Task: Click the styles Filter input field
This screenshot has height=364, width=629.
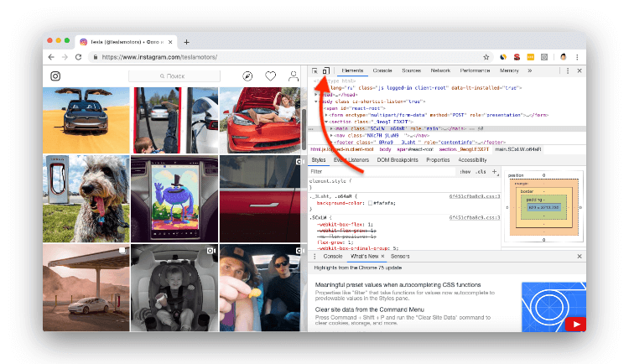Action: (x=383, y=171)
